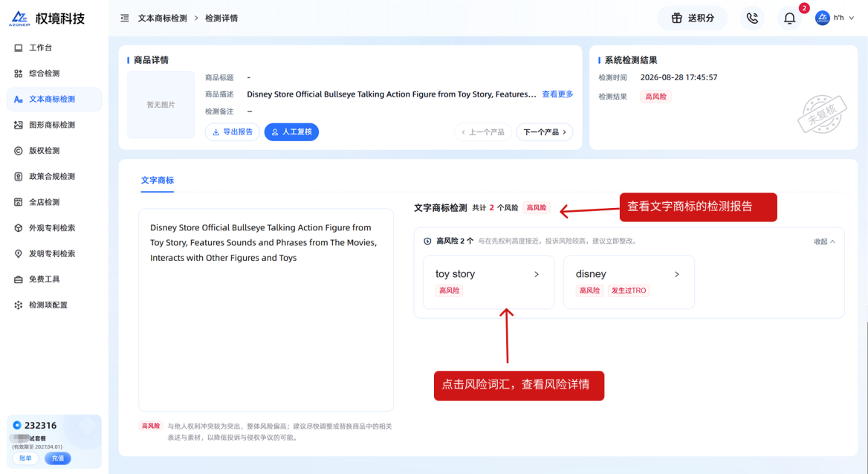Open 免费工具 in the sidebar
The width and height of the screenshot is (868, 474).
click(54, 279)
